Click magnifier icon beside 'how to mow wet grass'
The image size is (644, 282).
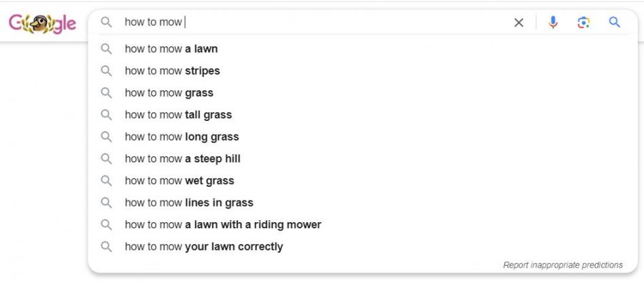click(x=106, y=181)
